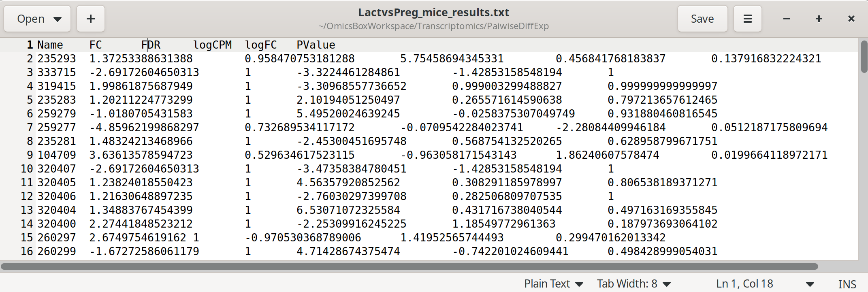
Task: Expand the Ln 1, Col 18 position dropdown
Action: pos(765,284)
